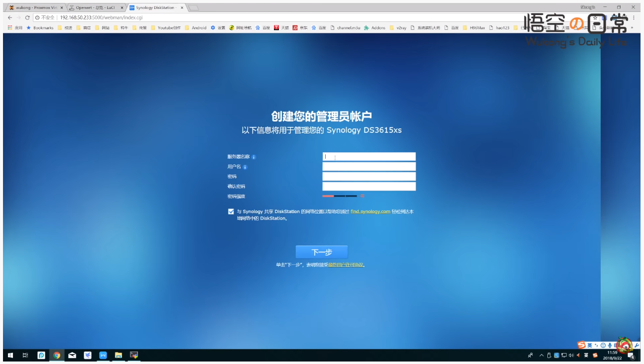Viewport: 644px width, 364px height.
Task: Open the 天猫 bookmark
Action: (281, 28)
